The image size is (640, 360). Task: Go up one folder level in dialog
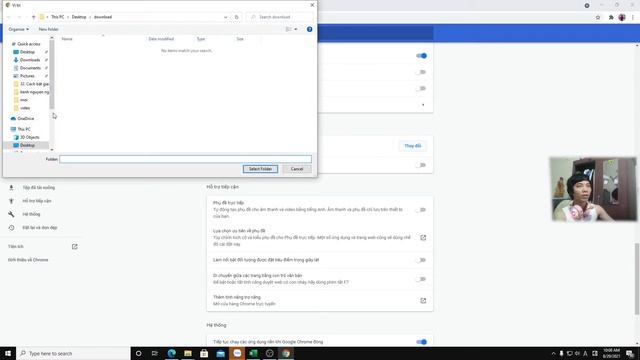[33, 17]
